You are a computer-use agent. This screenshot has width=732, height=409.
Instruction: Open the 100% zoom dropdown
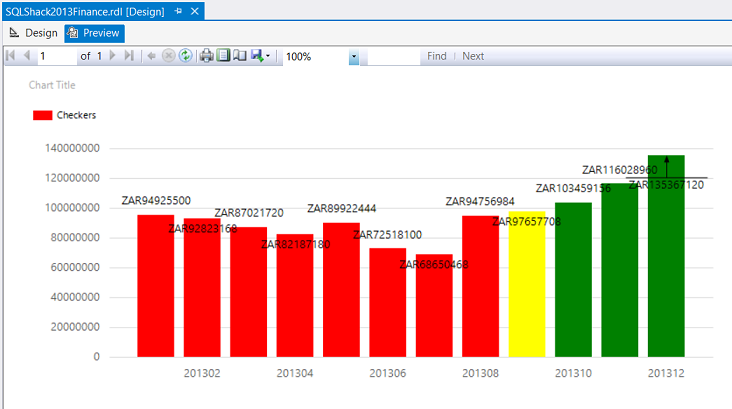click(x=354, y=56)
